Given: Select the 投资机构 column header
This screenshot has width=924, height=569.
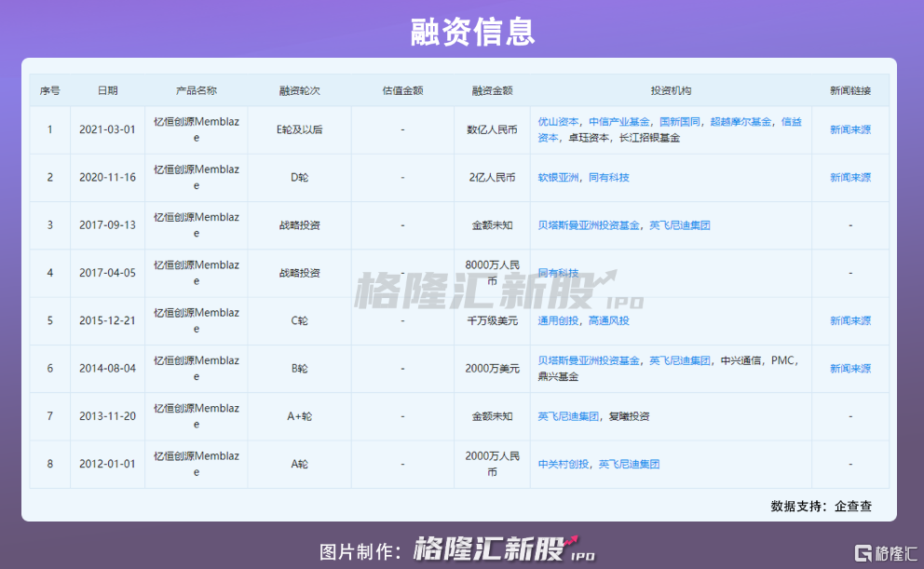Looking at the screenshot, I should [x=671, y=91].
